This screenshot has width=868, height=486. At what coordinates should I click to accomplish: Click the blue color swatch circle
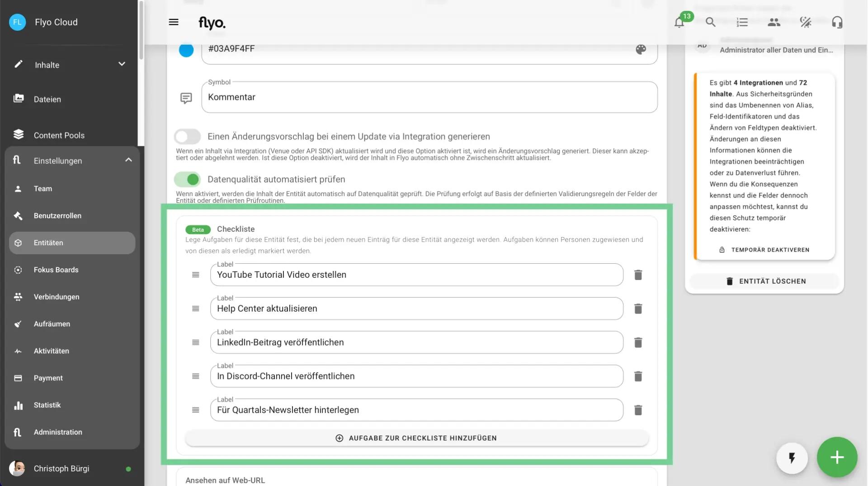tap(186, 50)
